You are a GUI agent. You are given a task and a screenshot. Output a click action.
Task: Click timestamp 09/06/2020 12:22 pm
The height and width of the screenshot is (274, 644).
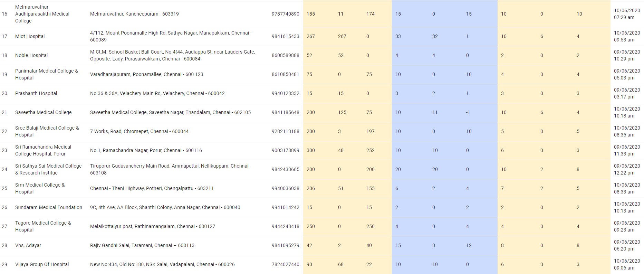pos(627,169)
